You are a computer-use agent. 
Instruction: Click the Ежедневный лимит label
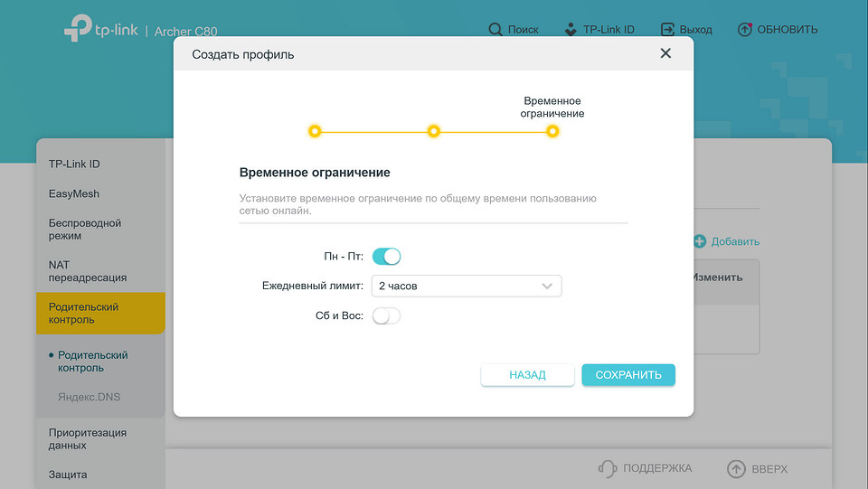coord(313,286)
